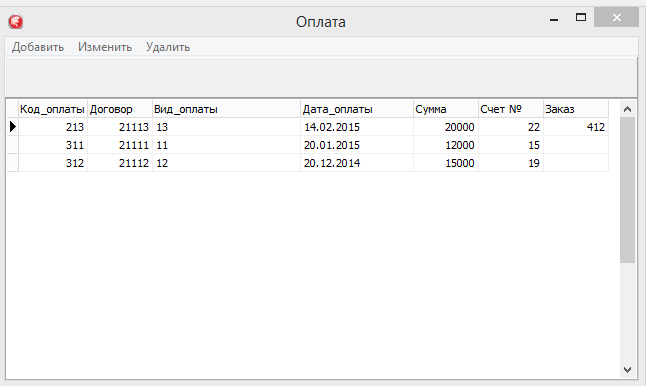Viewport: 646px width, 386px height.
Task: Click the Вид_оплаты column header
Action: 227,109
